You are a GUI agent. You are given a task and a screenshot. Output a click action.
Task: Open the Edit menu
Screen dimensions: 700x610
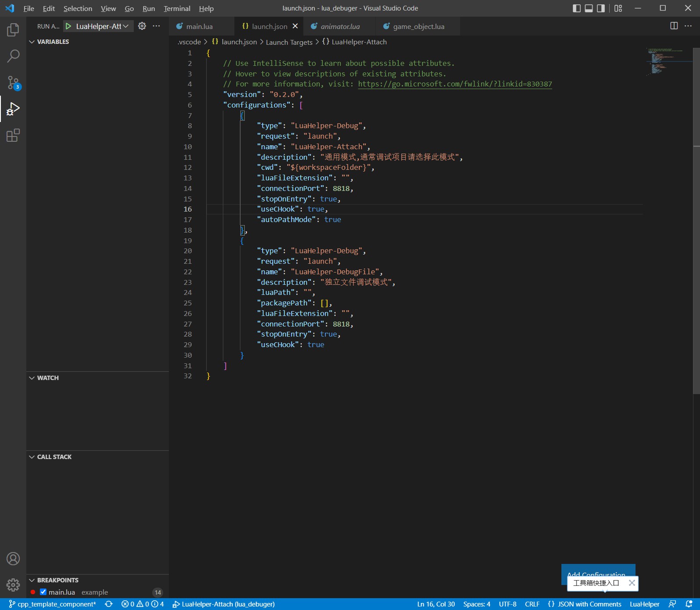pos(49,8)
